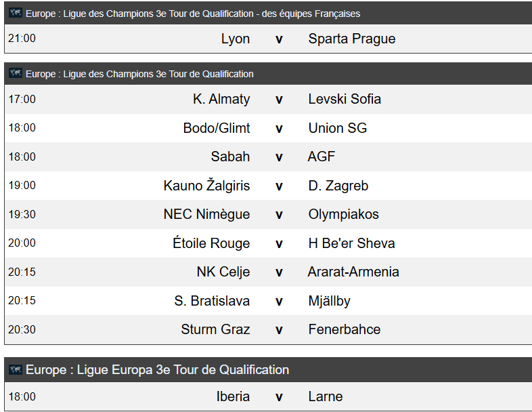Viewport: 532px width, 412px height.
Task: Open the Lyon v Sparta Prague match
Action: click(269, 39)
